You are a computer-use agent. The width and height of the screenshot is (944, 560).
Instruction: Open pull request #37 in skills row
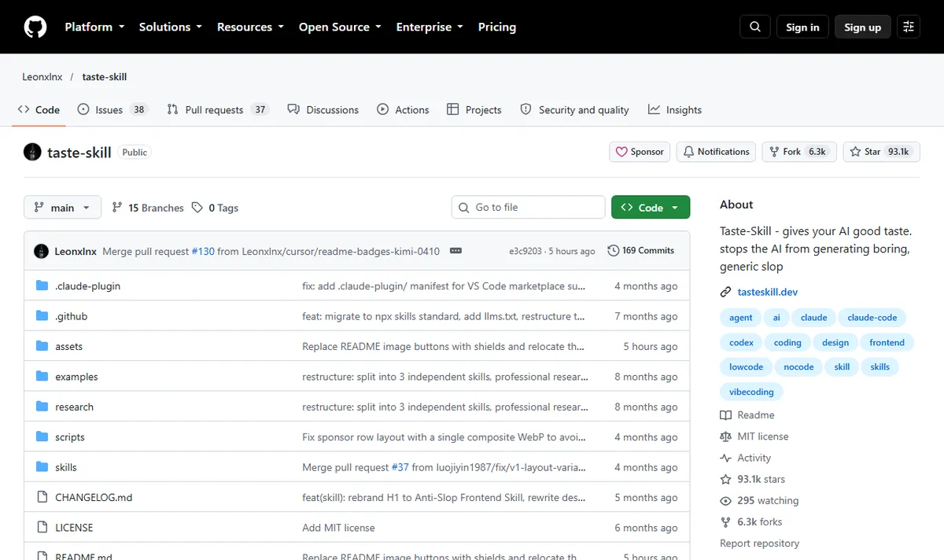400,467
